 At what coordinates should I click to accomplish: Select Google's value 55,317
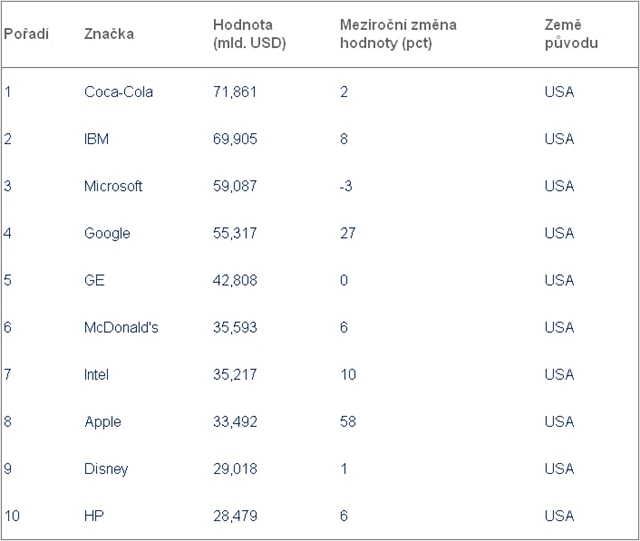tap(235, 233)
